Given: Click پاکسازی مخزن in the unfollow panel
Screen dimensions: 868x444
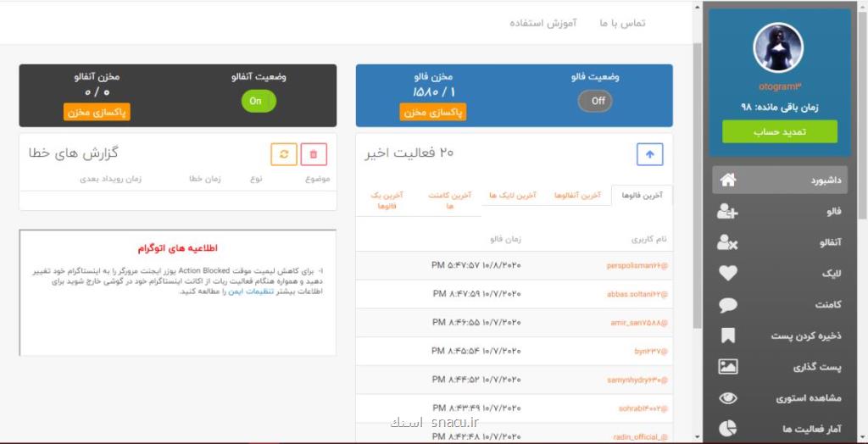Looking at the screenshot, I should pos(97,113).
